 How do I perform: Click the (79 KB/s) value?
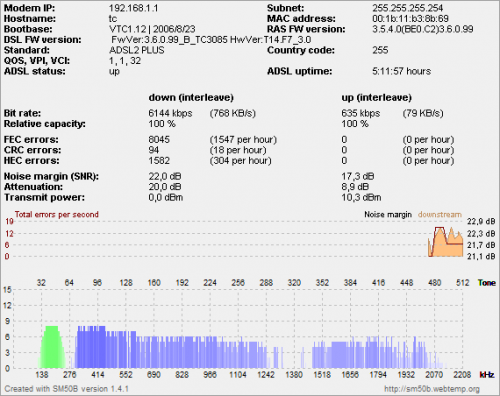(x=423, y=113)
